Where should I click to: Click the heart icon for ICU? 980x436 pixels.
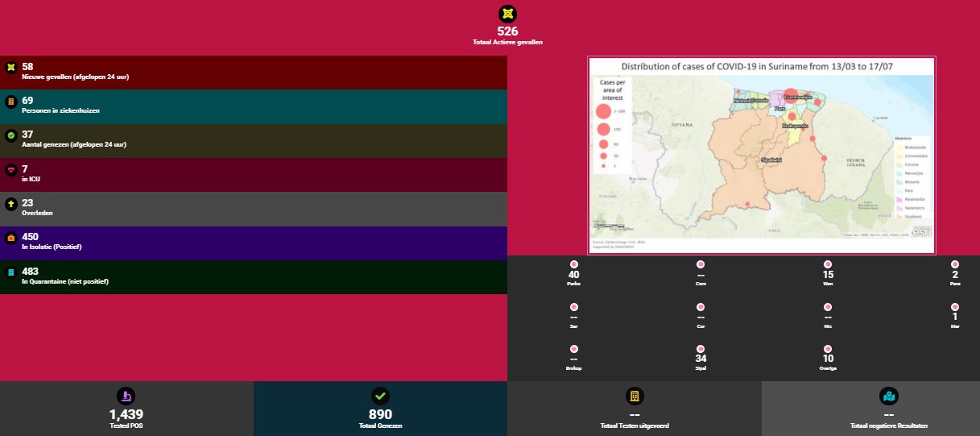tap(10, 170)
